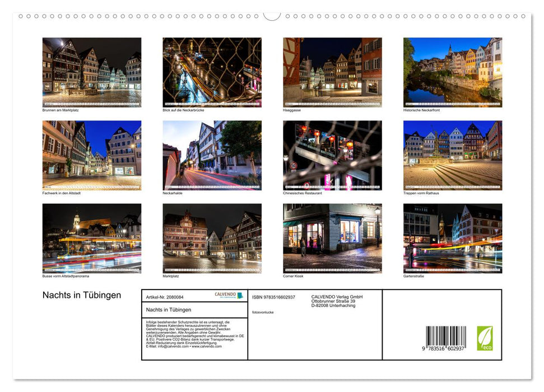Select the Historische Neckarfront photo
Image resolution: width=544 pixels, height=392 pixels.
(x=453, y=72)
